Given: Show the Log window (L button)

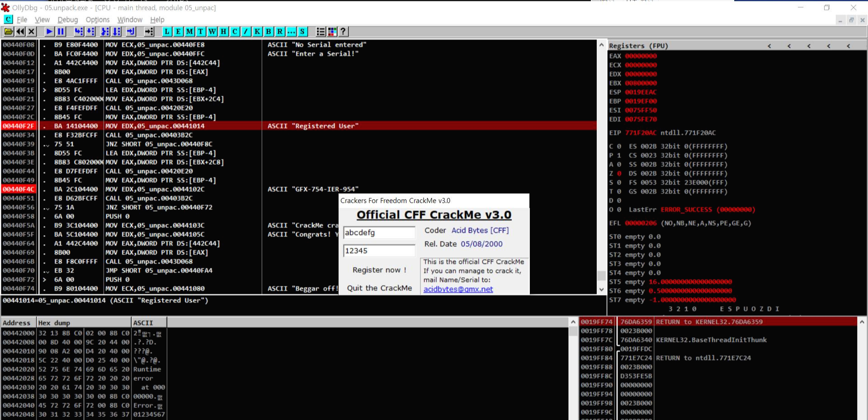Looking at the screenshot, I should [167, 32].
